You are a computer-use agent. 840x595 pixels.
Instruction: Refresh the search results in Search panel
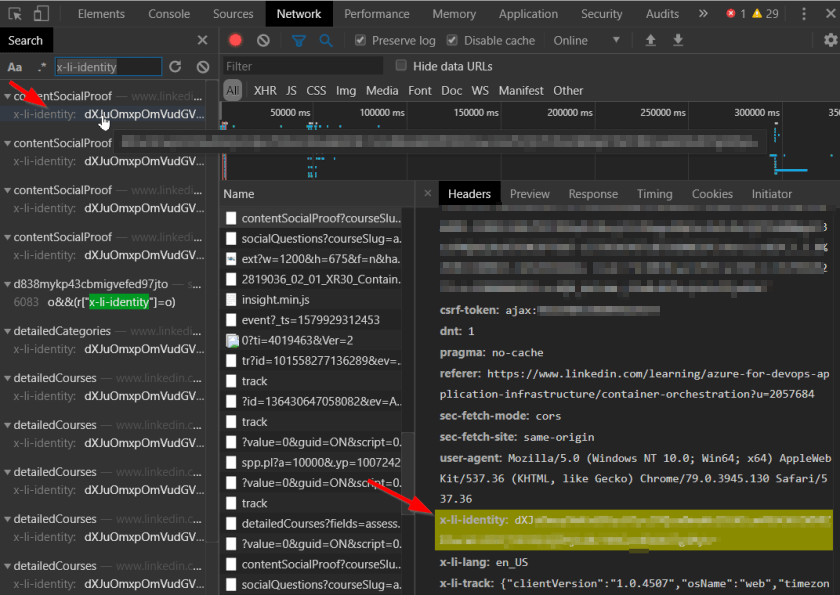pos(175,67)
